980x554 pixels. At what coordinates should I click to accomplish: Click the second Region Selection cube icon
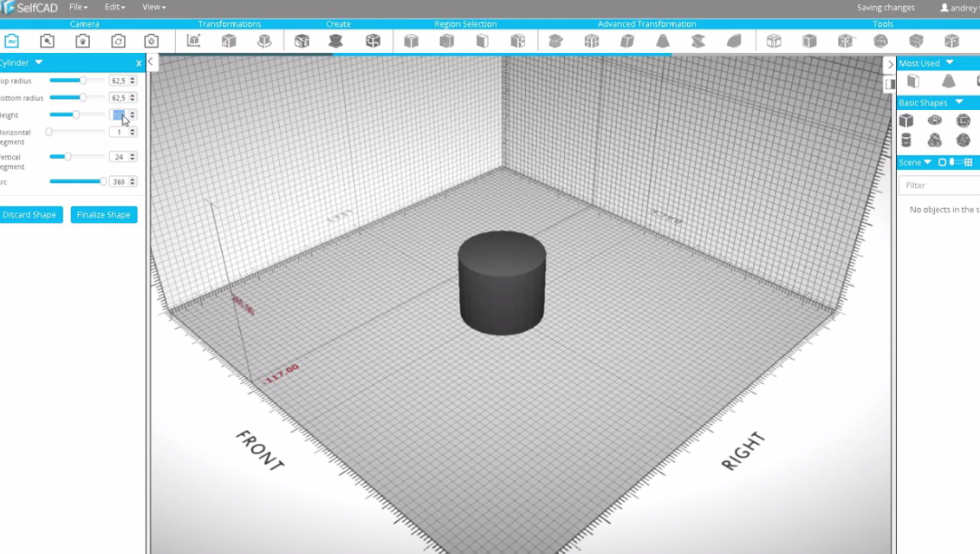point(447,42)
